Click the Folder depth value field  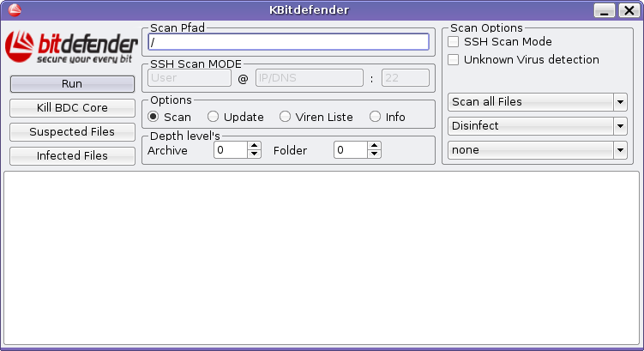point(351,150)
